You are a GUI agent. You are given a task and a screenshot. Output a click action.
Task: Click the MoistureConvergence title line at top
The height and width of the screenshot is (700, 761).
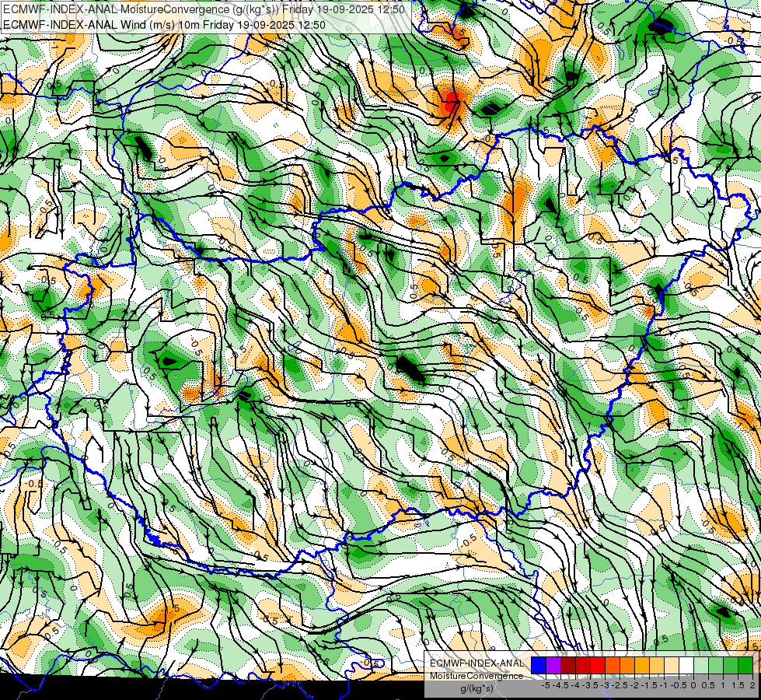point(204,9)
